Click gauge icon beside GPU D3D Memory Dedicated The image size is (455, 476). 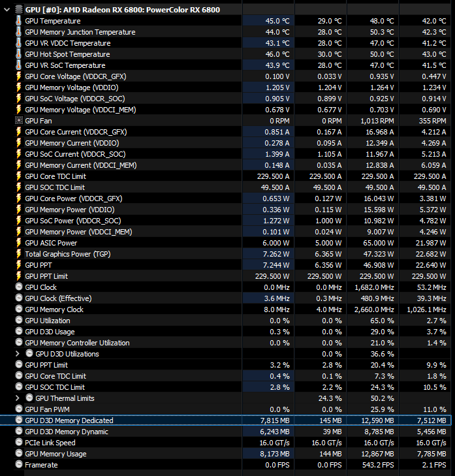tap(19, 420)
